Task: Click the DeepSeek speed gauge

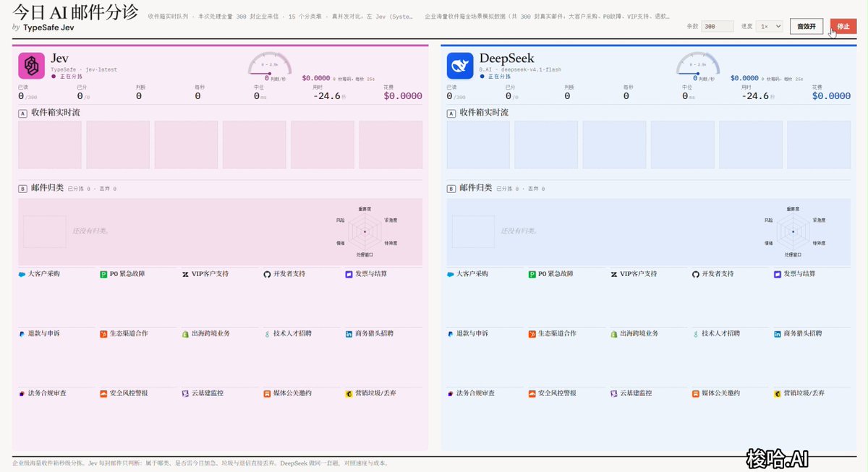Action: [698, 64]
